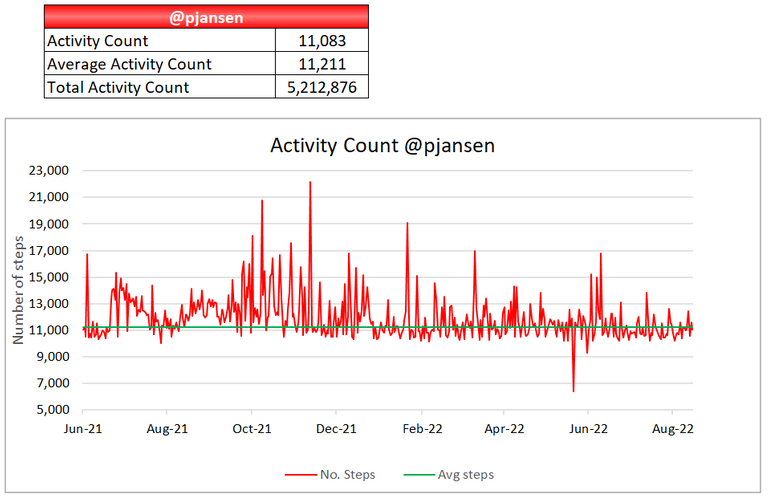Click the 21,000 y-axis label
768x499 pixels.
[48, 197]
